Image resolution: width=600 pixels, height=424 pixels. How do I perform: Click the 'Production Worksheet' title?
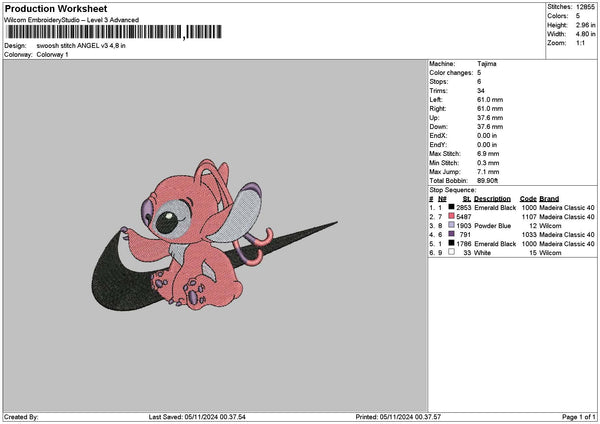coord(56,8)
